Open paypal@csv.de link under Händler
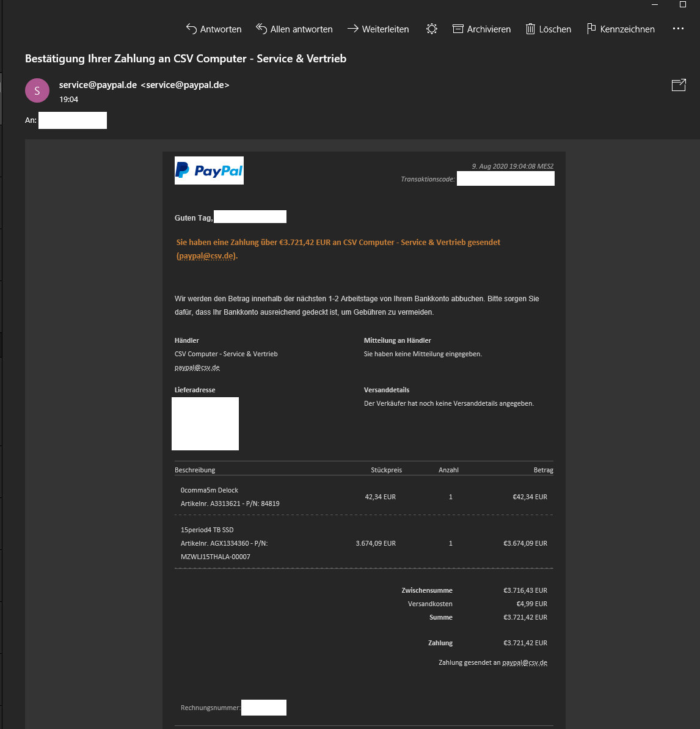The height and width of the screenshot is (729, 700). [x=197, y=367]
